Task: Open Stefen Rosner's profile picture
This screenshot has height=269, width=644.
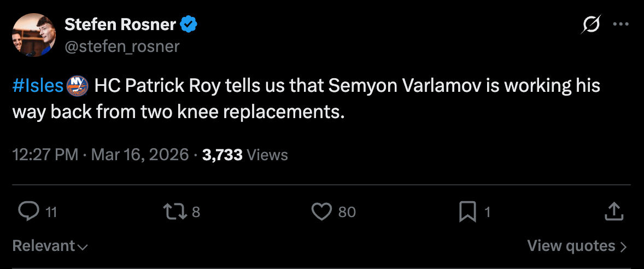Action: tap(33, 34)
